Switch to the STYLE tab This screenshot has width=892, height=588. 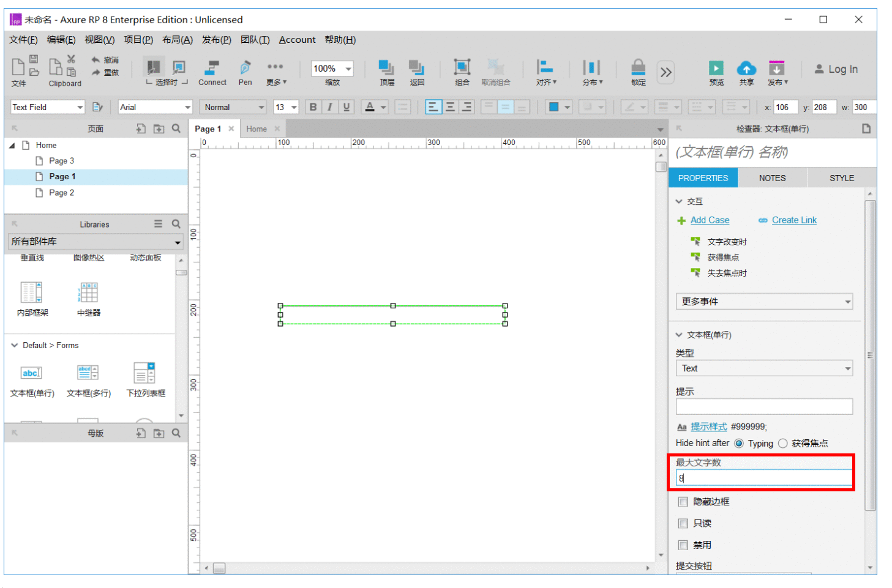842,178
